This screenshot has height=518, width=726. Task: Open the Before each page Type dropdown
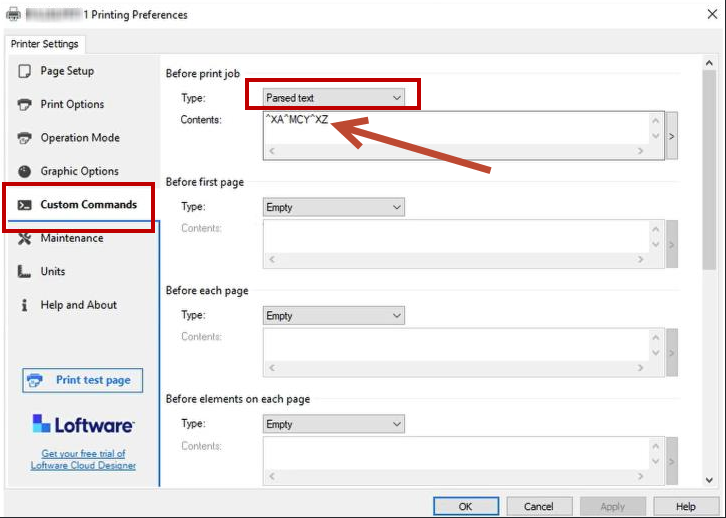[333, 315]
